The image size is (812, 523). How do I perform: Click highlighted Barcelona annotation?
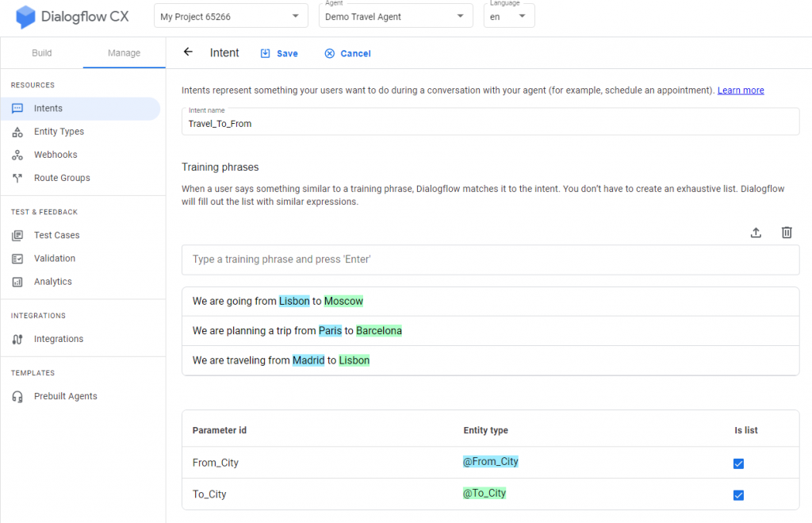click(379, 331)
